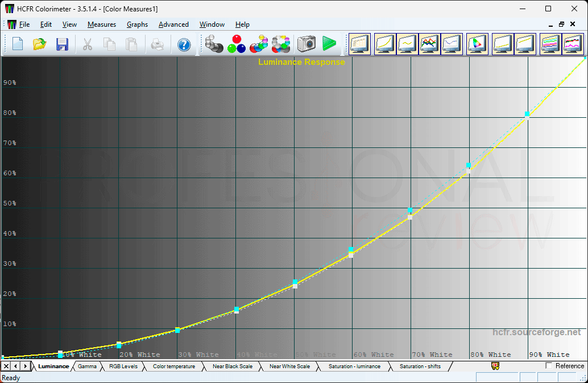Measure gray scale with the gray spheres icon

214,44
